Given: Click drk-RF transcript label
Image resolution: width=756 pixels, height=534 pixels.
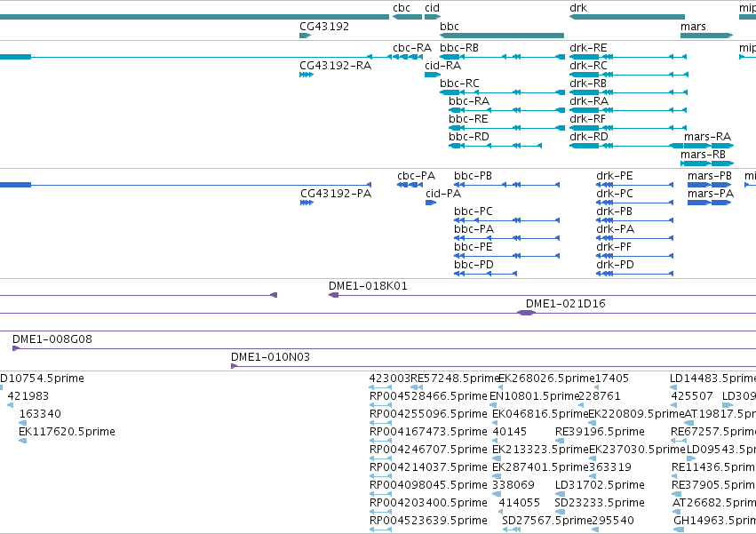Looking at the screenshot, I should pos(587,119).
